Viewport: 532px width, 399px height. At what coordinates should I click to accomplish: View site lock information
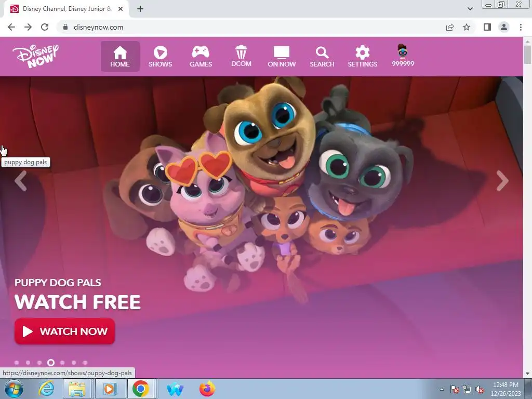[65, 27]
